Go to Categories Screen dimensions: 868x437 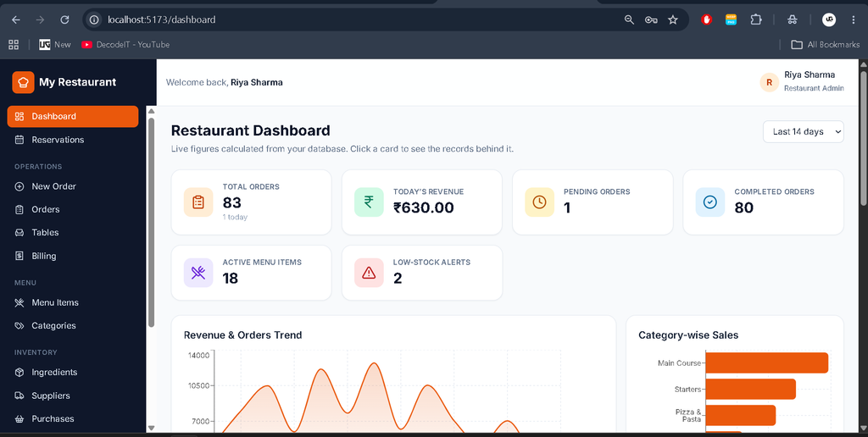pyautogui.click(x=73, y=326)
